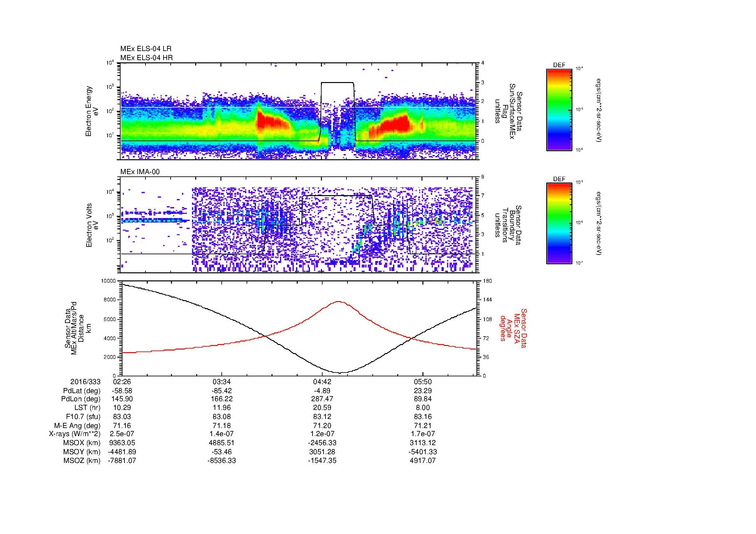This screenshot has width=756, height=534.
Task: Click the 'Electron Energy eV' axis label
Action: (92, 111)
